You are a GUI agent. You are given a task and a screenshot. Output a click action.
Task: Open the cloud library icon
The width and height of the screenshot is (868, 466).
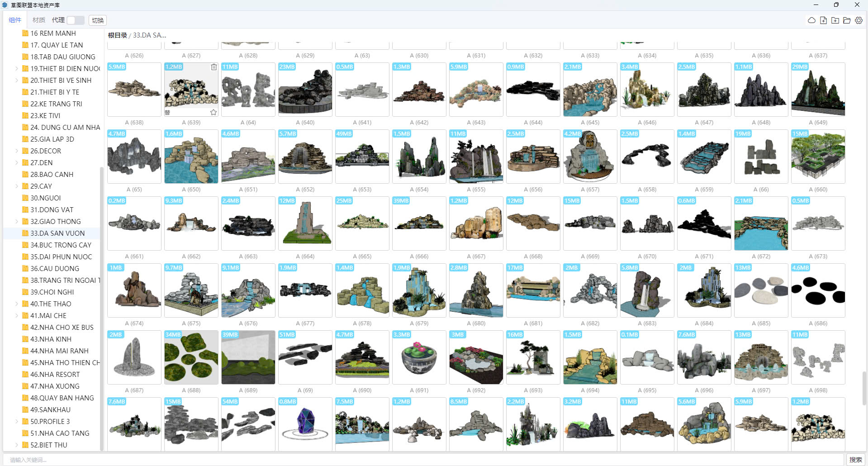coord(811,20)
